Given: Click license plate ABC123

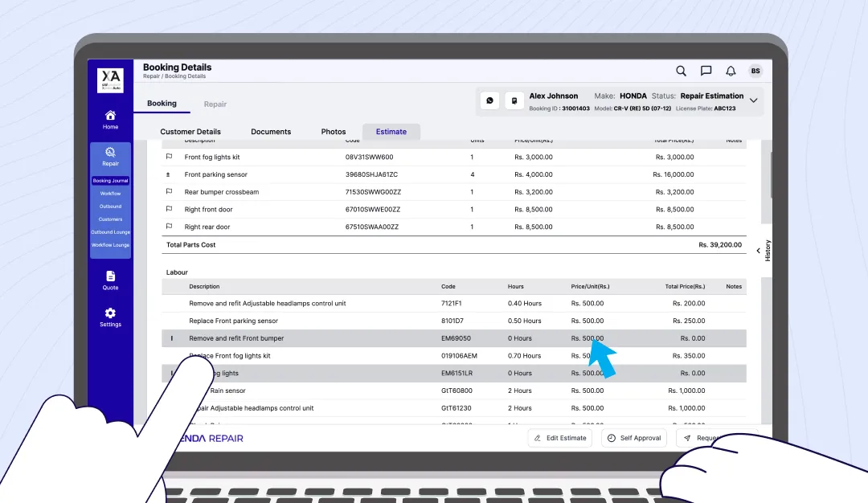Looking at the screenshot, I should (725, 108).
